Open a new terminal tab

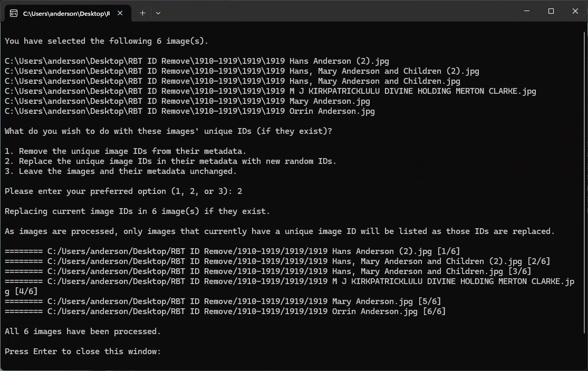[x=142, y=13]
